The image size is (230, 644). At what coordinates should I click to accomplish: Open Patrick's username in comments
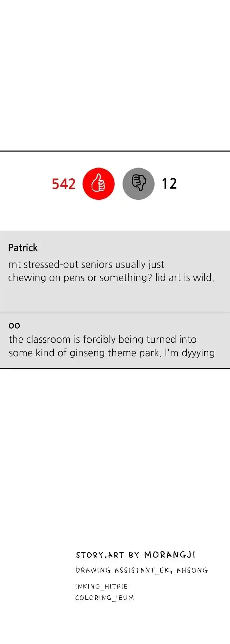pos(23,248)
